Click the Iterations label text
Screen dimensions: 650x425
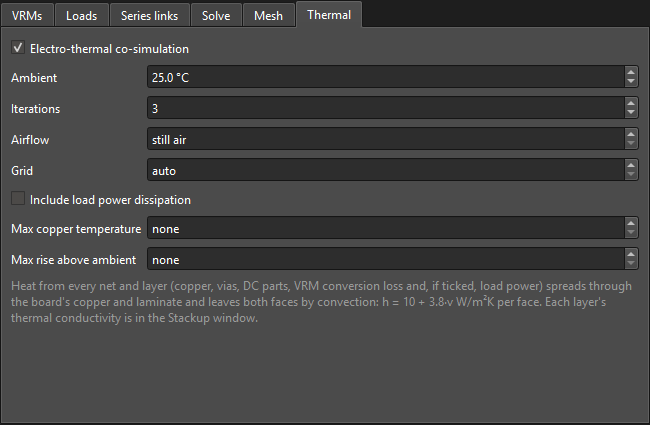(x=36, y=109)
